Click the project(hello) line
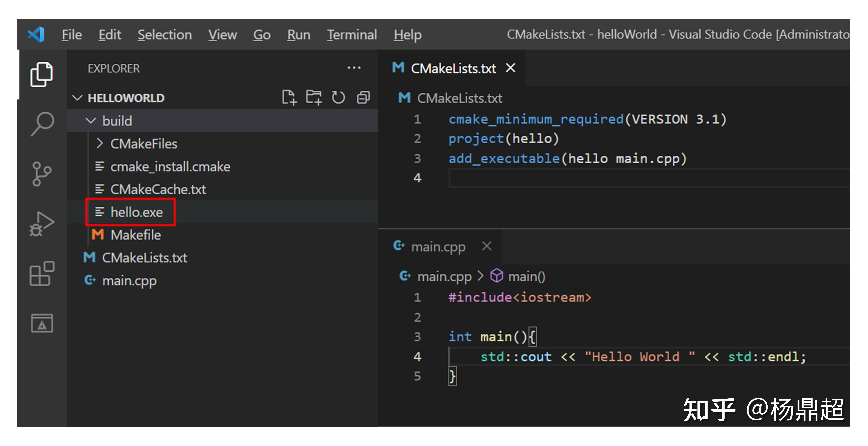This screenshot has width=868, height=446. 504,139
